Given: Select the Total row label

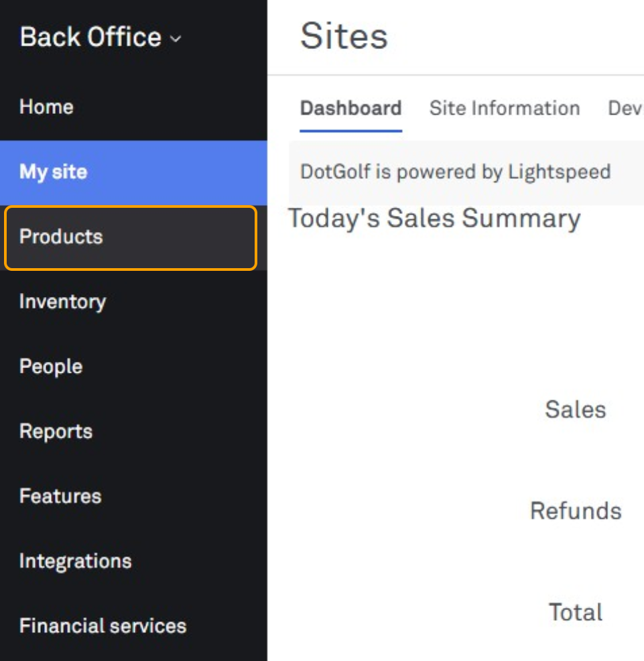Looking at the screenshot, I should [575, 612].
